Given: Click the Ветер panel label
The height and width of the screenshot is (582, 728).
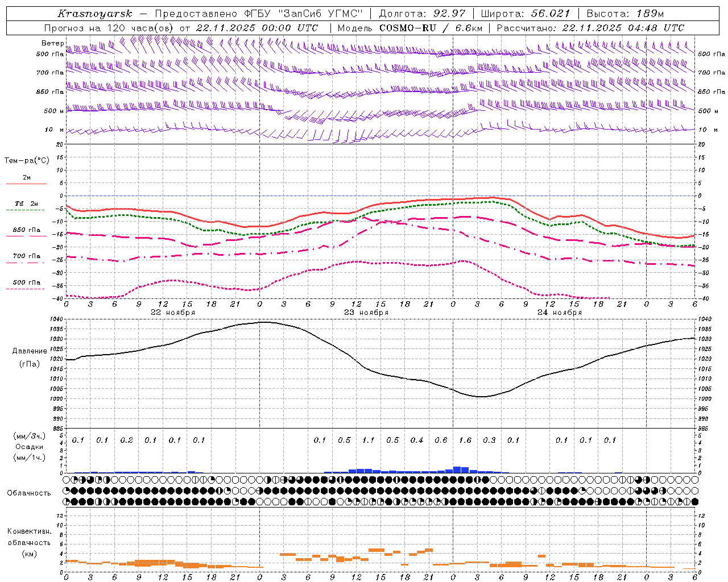Looking at the screenshot, I should (52, 43).
